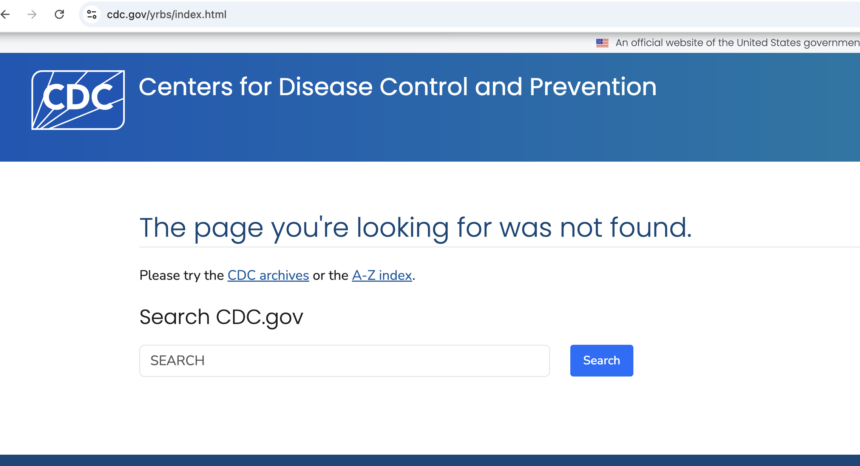Image resolution: width=860 pixels, height=466 pixels.
Task: Open the site information icon beside URL
Action: tap(92, 14)
